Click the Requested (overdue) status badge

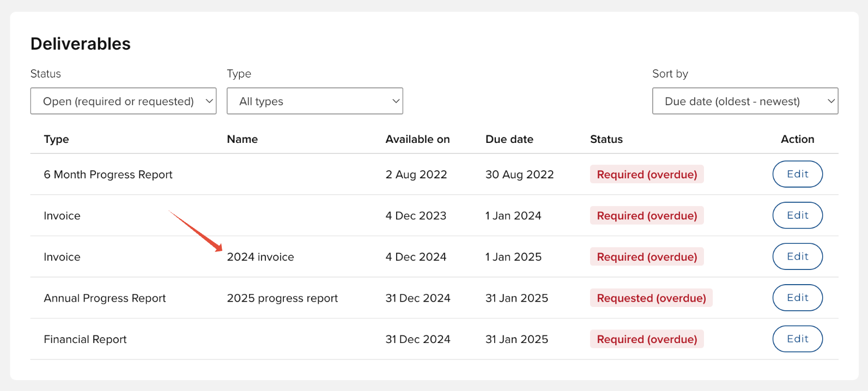(651, 298)
